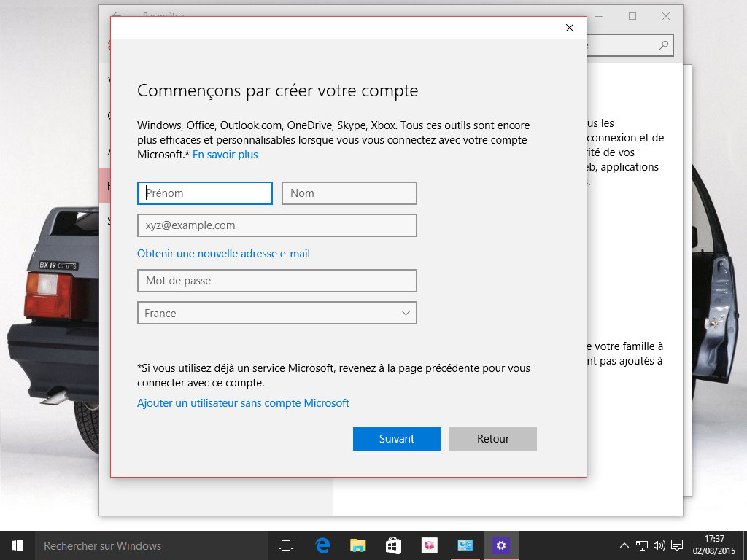Image resolution: width=747 pixels, height=560 pixels.
Task: Click the Task View icon
Action: [286, 545]
